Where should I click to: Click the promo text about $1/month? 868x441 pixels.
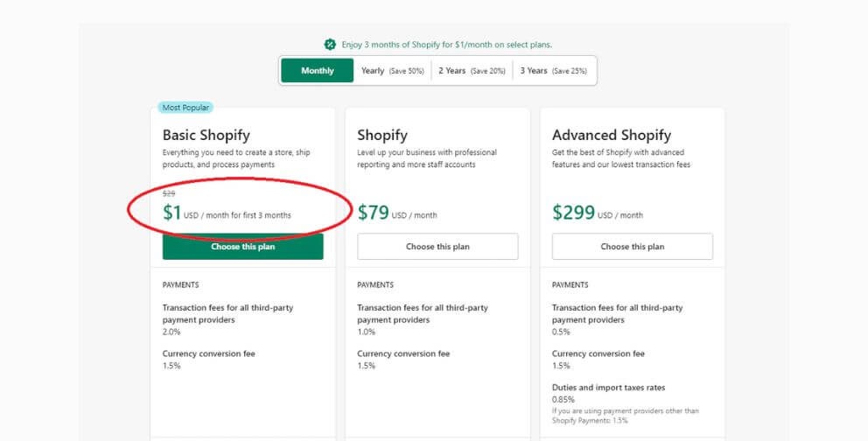tap(447, 45)
